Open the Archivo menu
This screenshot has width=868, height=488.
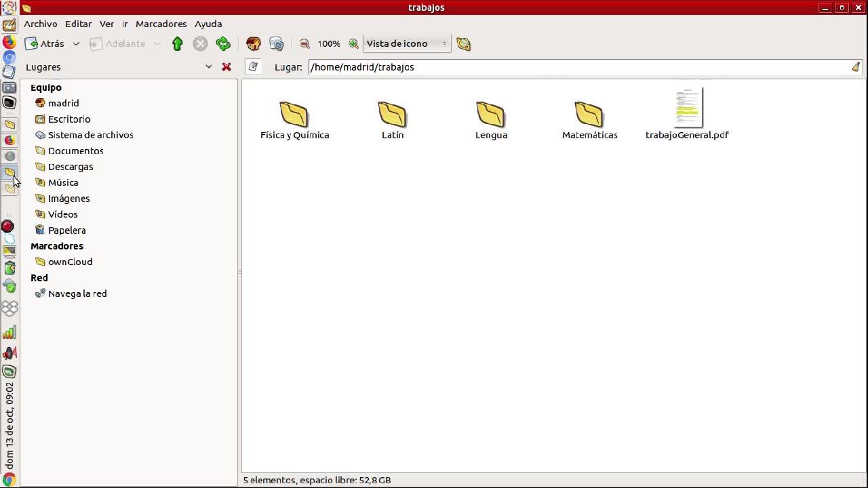point(41,24)
